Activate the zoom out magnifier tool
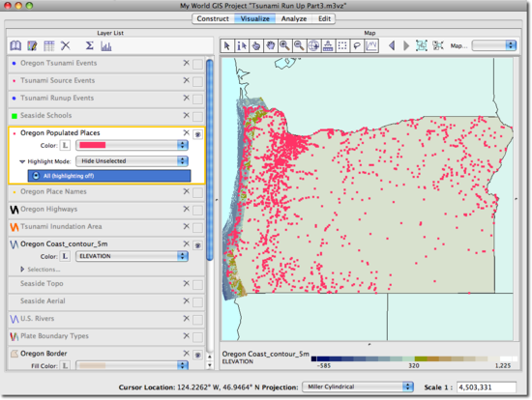The width and height of the screenshot is (532, 400). tap(299, 45)
